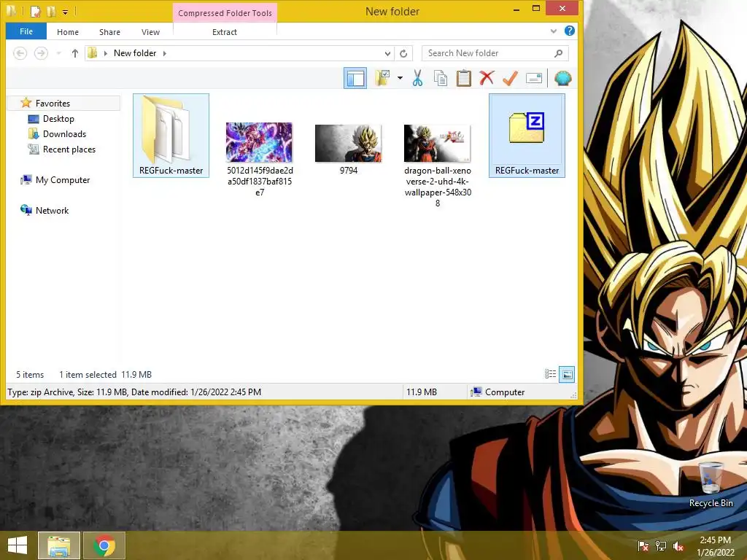This screenshot has width=747, height=560.
Task: Open Recycle Bin on the desktop
Action: pos(711,485)
